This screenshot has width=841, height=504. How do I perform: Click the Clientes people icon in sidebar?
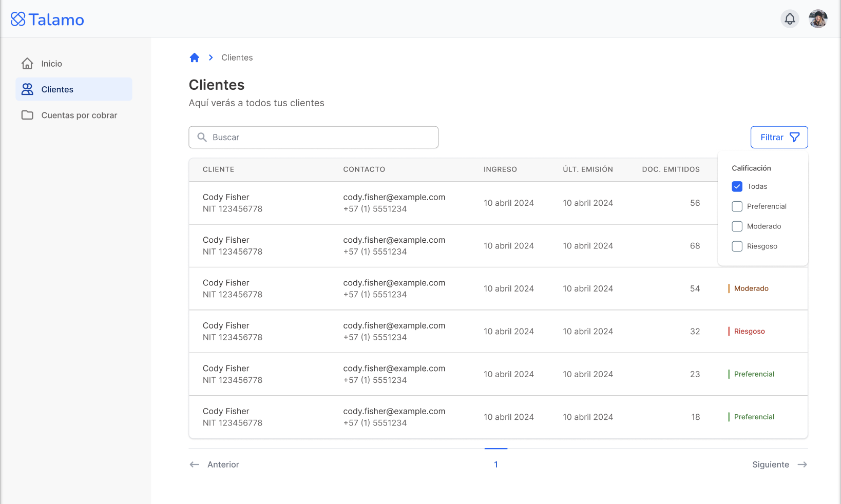tap(27, 89)
